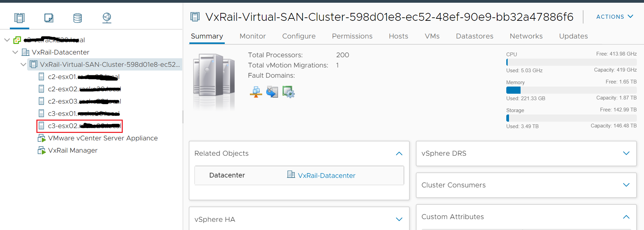
Task: Open the Networking inventory globe icon
Action: (107, 18)
